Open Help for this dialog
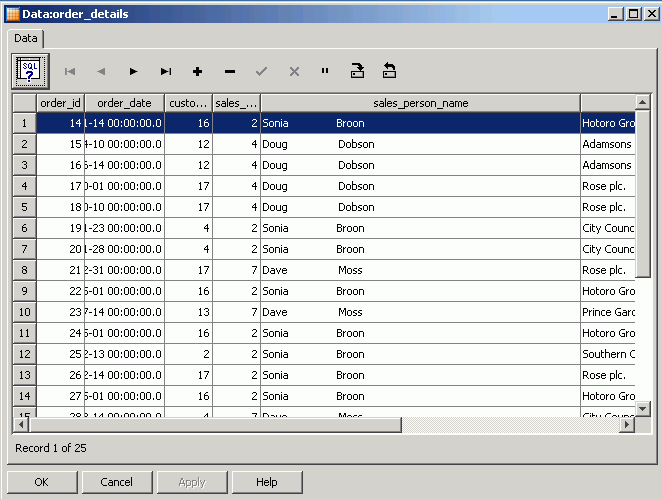 tap(267, 482)
